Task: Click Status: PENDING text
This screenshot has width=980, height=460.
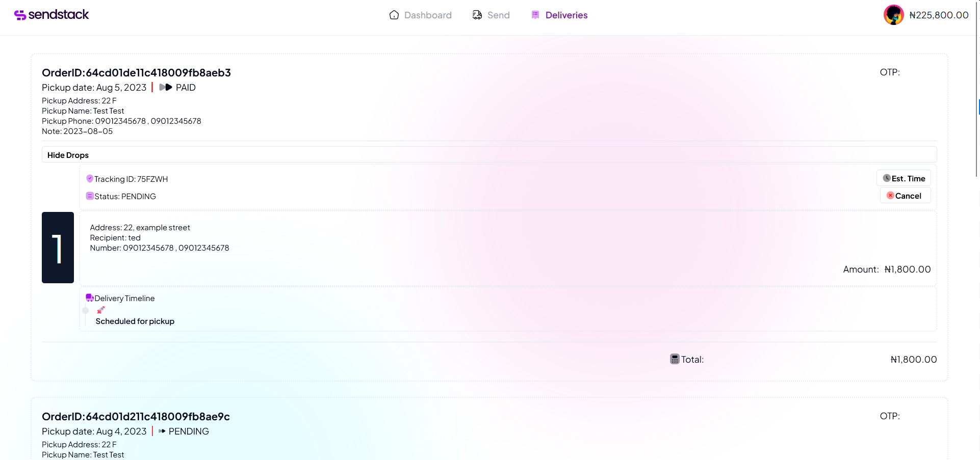Action: (125, 197)
